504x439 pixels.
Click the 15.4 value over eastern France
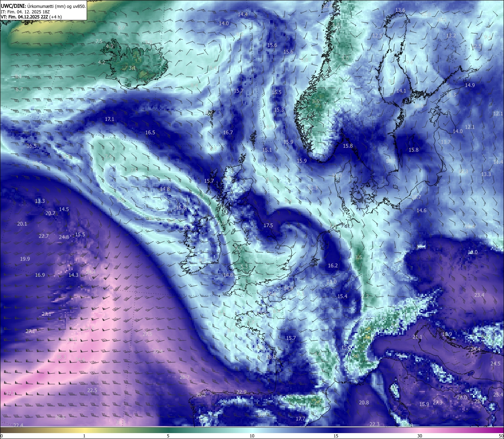pos(342,296)
